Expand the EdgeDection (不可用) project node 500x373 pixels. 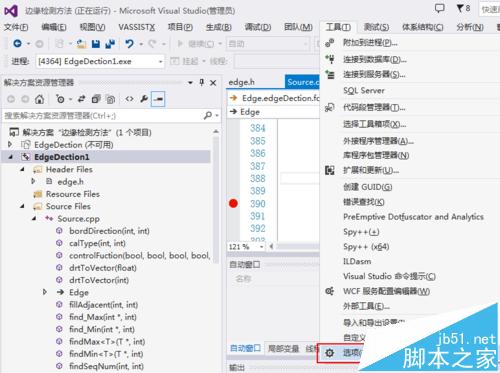[10, 144]
